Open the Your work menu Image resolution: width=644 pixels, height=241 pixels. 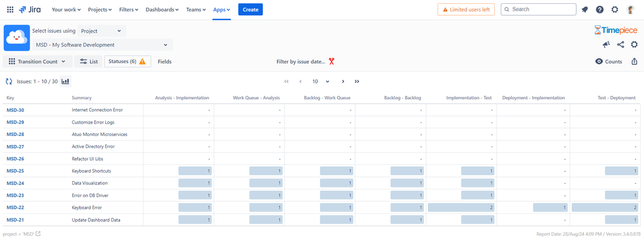coord(66,10)
